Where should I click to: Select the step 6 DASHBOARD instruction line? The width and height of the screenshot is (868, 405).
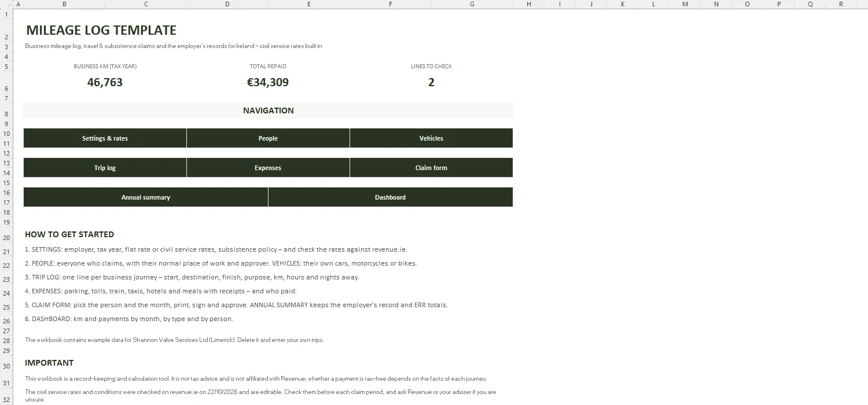(x=129, y=319)
